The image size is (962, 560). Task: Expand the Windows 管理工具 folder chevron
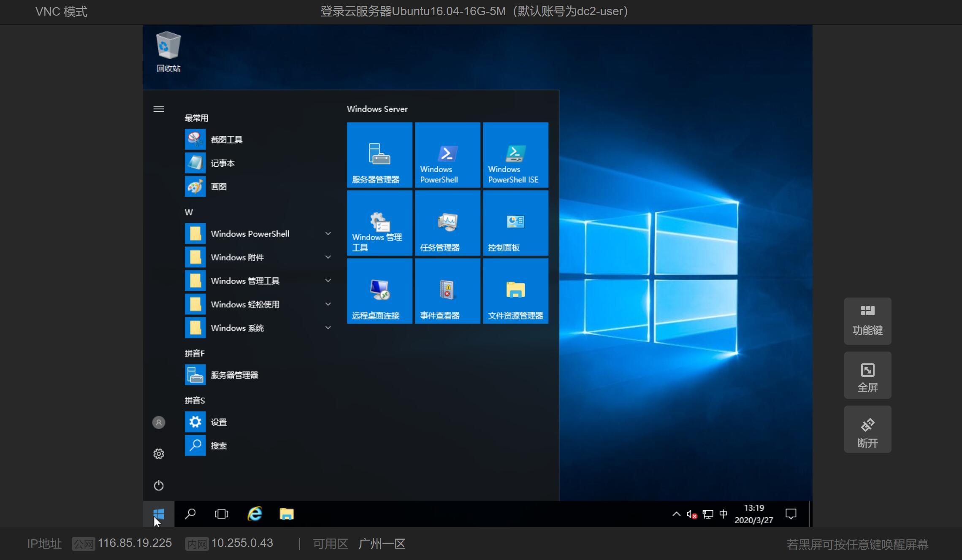point(328,281)
